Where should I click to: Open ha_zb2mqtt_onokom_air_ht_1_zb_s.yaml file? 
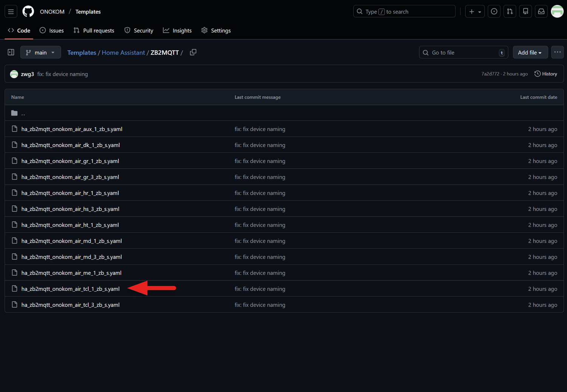click(70, 225)
